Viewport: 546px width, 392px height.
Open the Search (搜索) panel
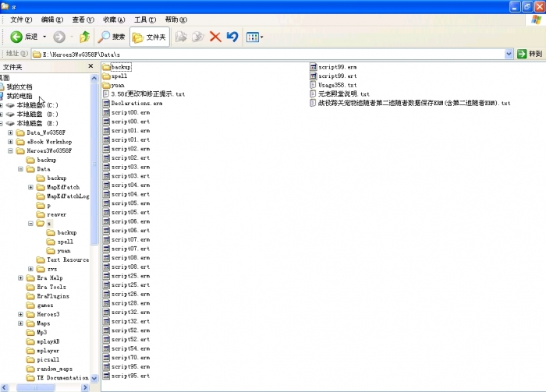112,37
